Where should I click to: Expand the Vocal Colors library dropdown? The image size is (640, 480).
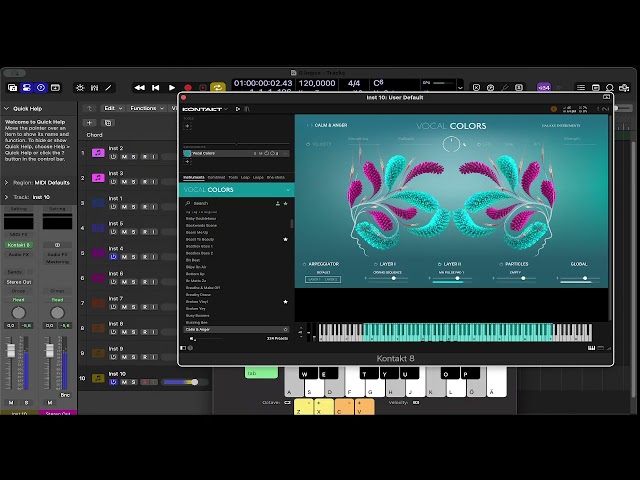click(288, 190)
